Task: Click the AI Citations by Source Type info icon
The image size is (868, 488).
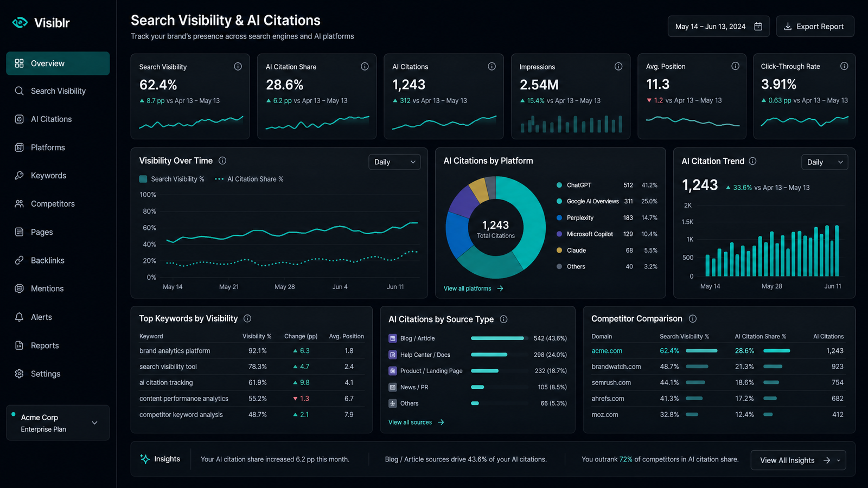Action: [x=503, y=319]
